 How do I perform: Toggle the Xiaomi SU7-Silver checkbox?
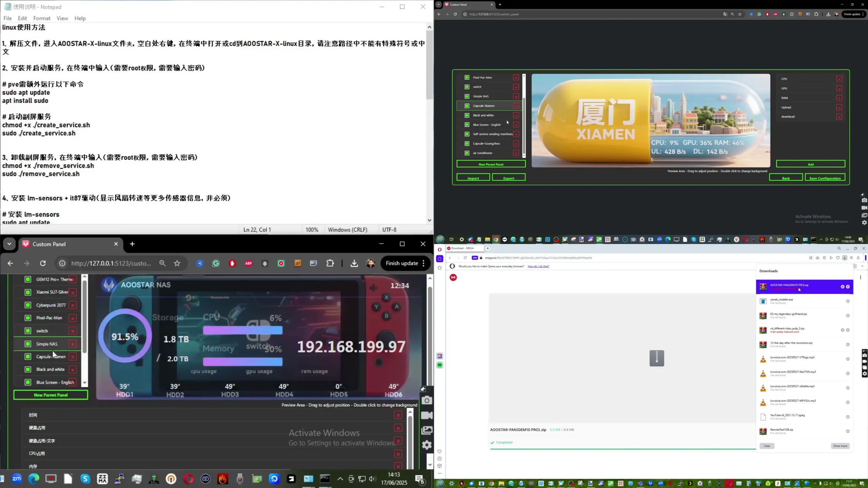[28, 292]
